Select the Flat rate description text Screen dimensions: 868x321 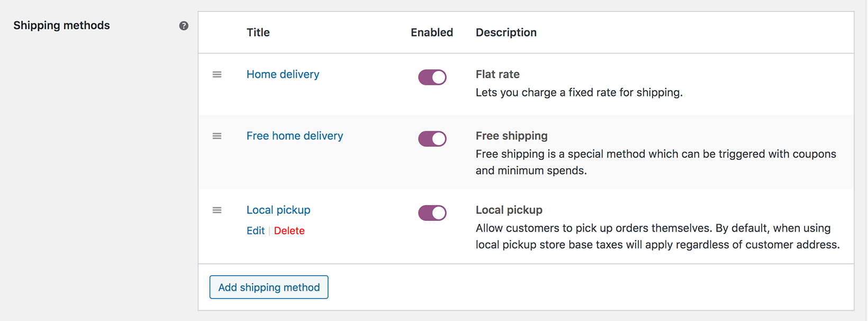(579, 92)
